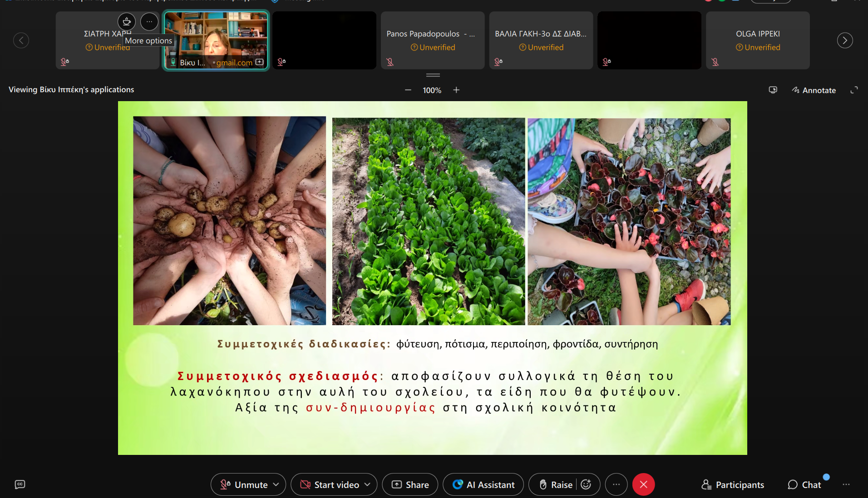The image size is (868, 498).
Task: Start video camera
Action: coord(330,484)
